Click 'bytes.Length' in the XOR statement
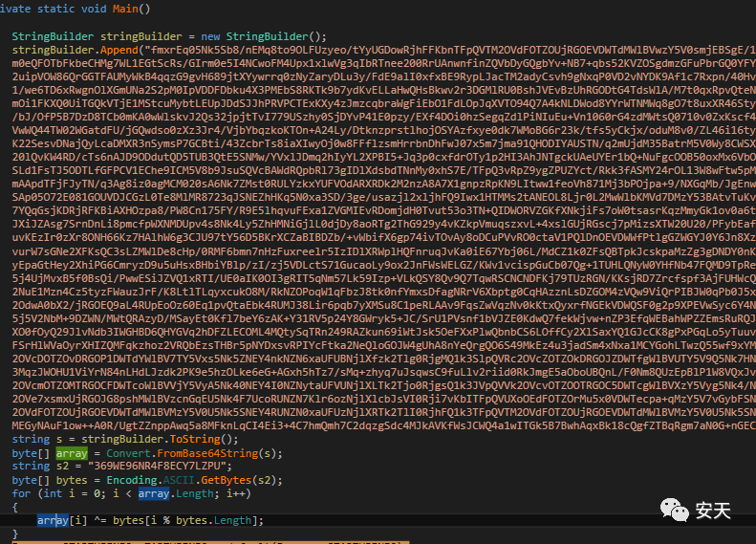756x544 pixels. 213,520
